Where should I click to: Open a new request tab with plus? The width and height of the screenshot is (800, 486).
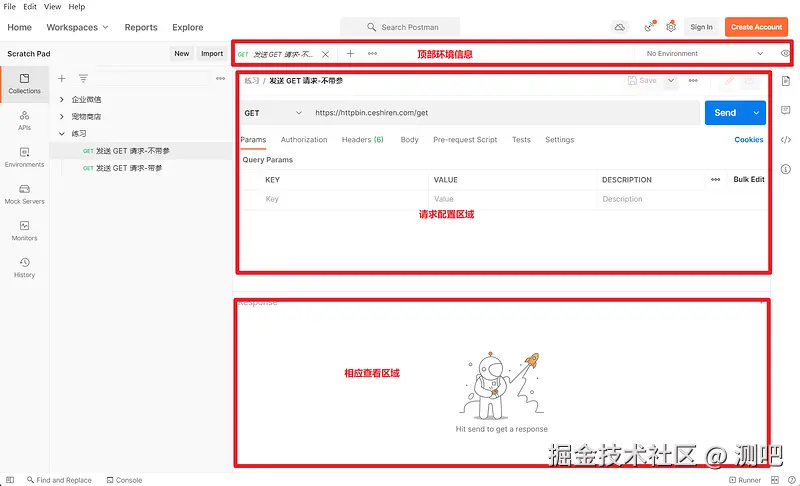tap(351, 54)
